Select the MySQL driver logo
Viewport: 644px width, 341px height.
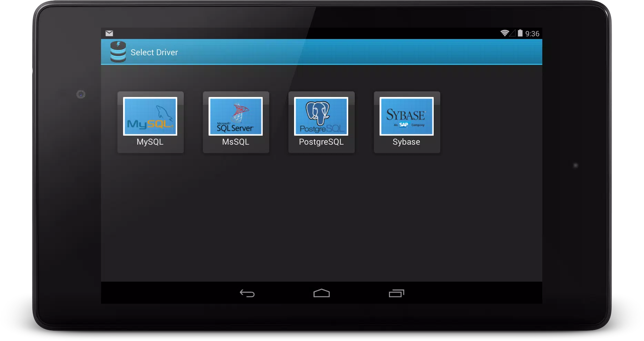click(x=150, y=116)
